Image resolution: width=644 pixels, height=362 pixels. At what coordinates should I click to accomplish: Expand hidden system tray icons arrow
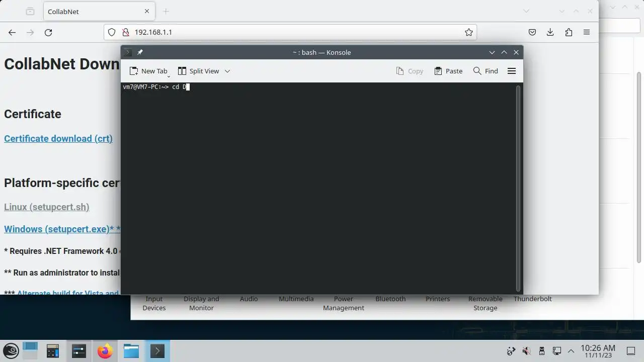tap(571, 351)
